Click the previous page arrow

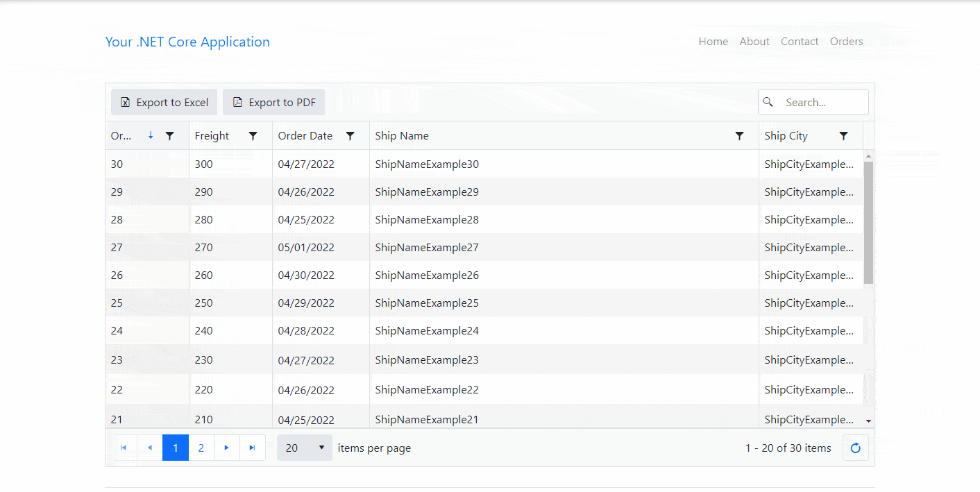(x=150, y=448)
